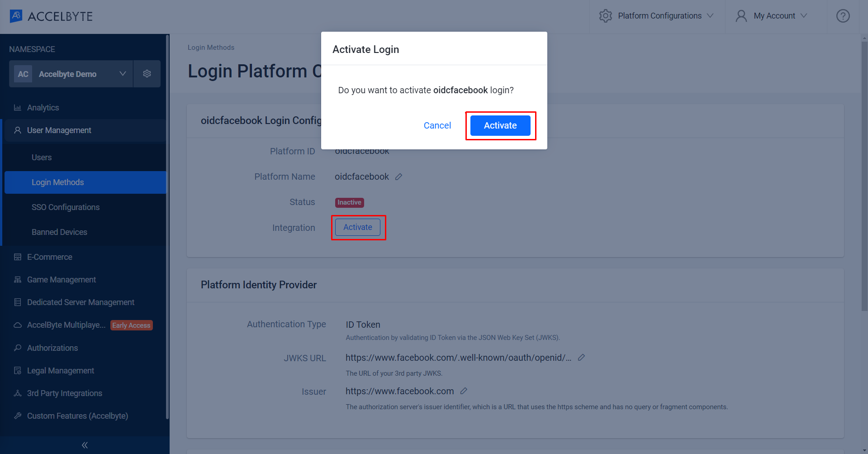Click the AccelByte Multiplayer cloud icon
The height and width of the screenshot is (454, 868).
(18, 325)
